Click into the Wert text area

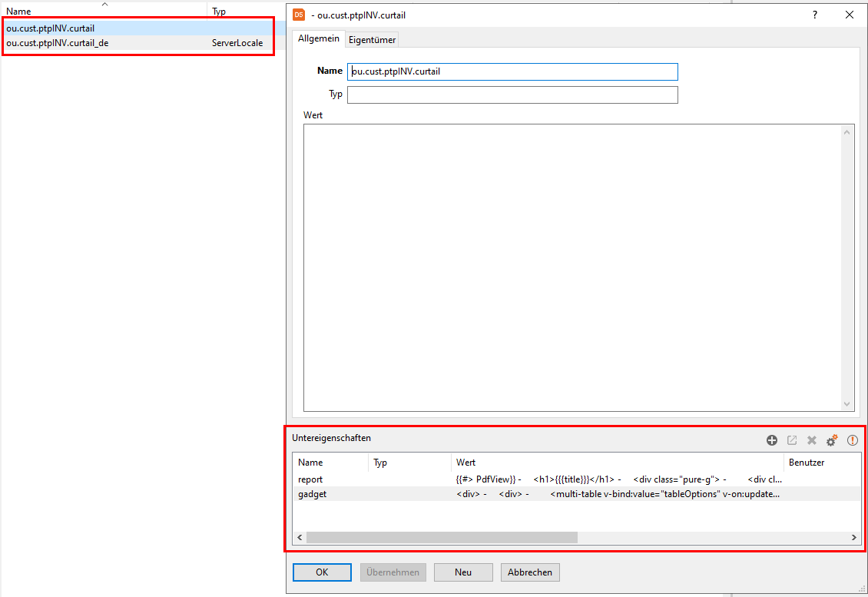[573, 267]
